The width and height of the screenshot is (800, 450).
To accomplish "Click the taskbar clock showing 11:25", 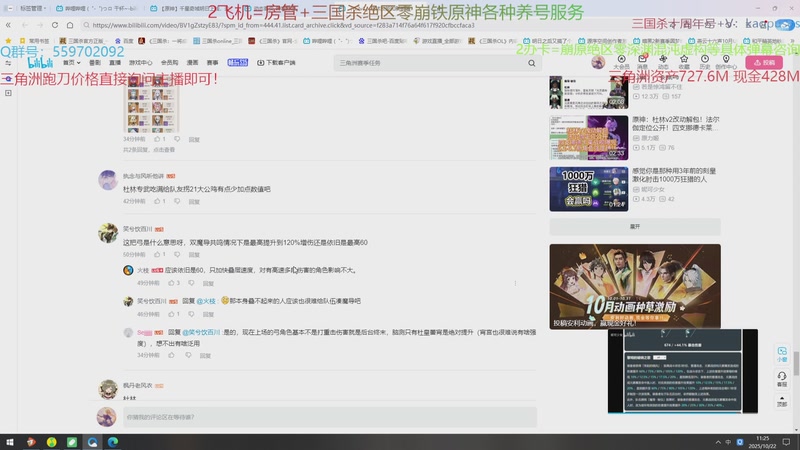I will point(762,442).
